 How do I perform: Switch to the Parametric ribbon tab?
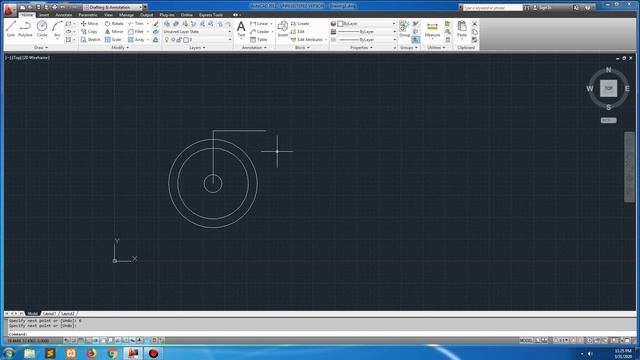(x=88, y=15)
